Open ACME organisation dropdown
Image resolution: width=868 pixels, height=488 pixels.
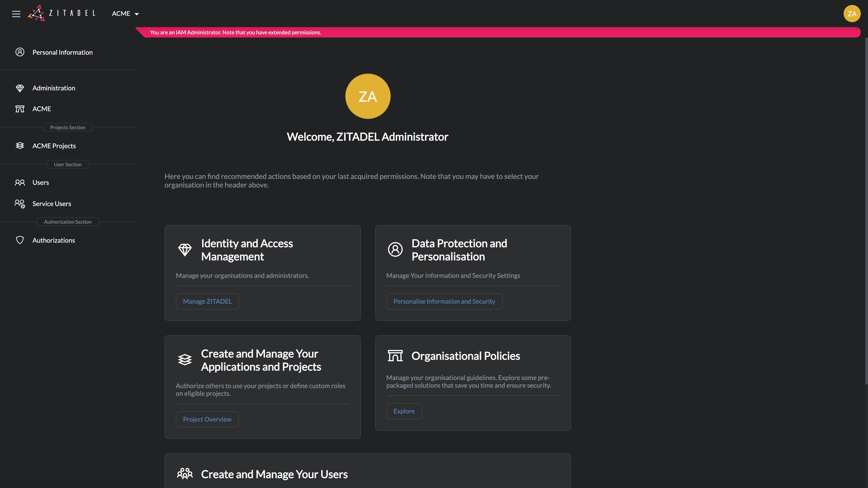coord(125,14)
